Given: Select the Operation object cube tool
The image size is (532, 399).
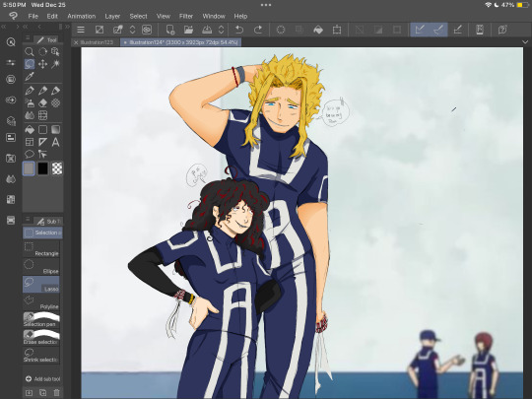Looking at the screenshot, I should coord(55,51).
